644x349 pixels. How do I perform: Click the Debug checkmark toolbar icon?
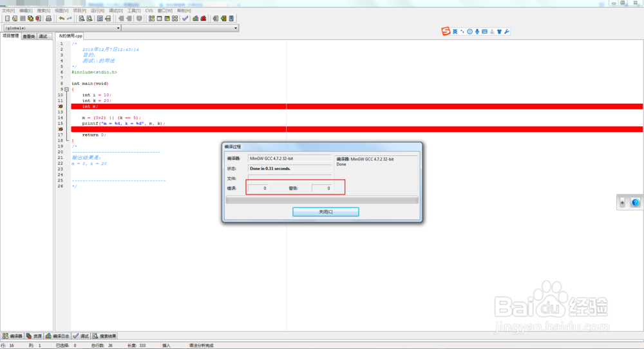(185, 19)
